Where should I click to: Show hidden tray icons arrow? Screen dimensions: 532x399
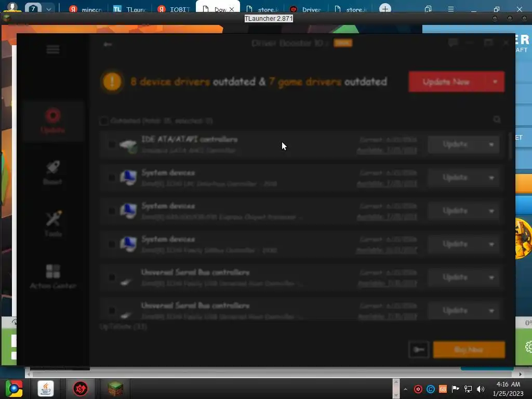[x=405, y=389]
